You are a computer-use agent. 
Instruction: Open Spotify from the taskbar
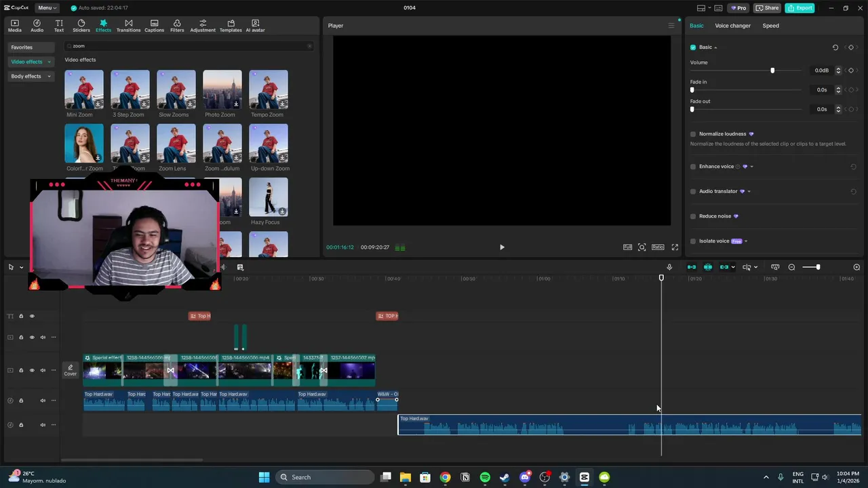pyautogui.click(x=485, y=477)
